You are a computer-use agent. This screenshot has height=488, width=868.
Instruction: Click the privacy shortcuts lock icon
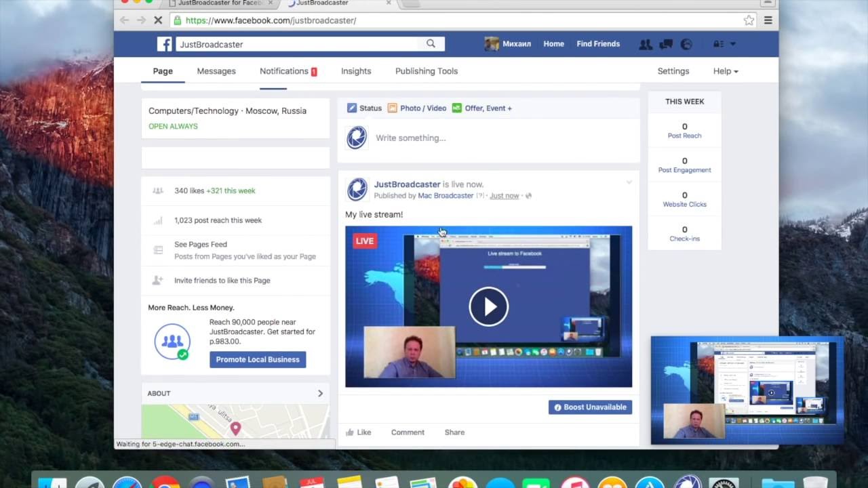click(x=718, y=44)
